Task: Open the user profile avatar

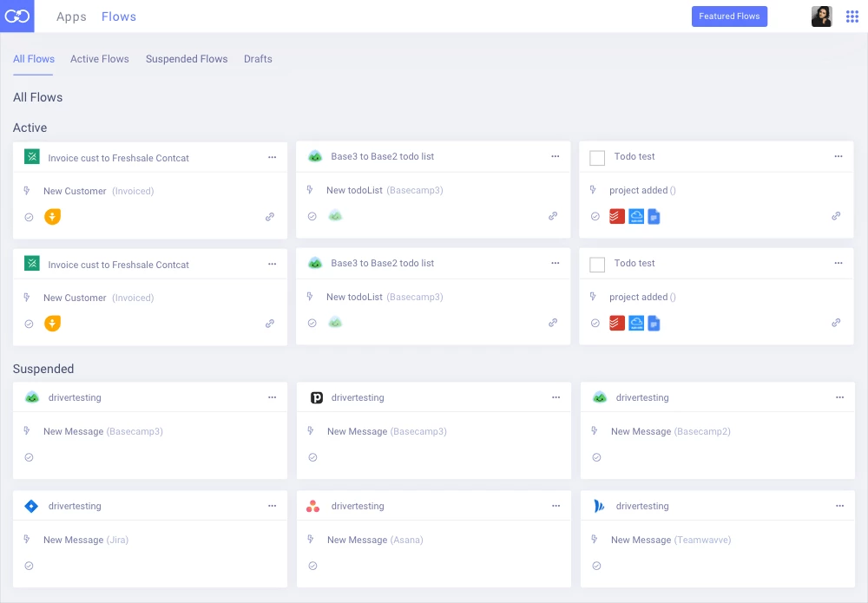Action: tap(821, 16)
